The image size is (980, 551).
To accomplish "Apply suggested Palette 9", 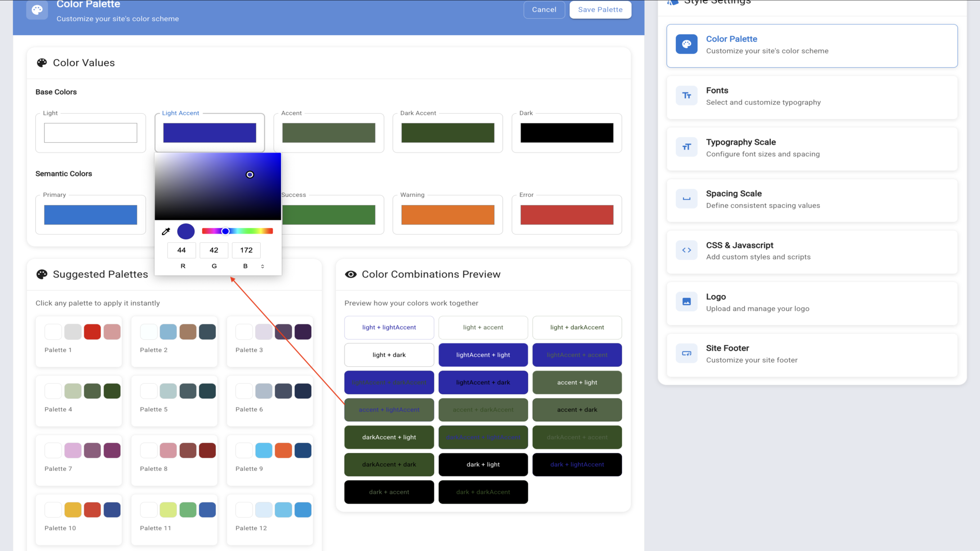I will 270,459.
